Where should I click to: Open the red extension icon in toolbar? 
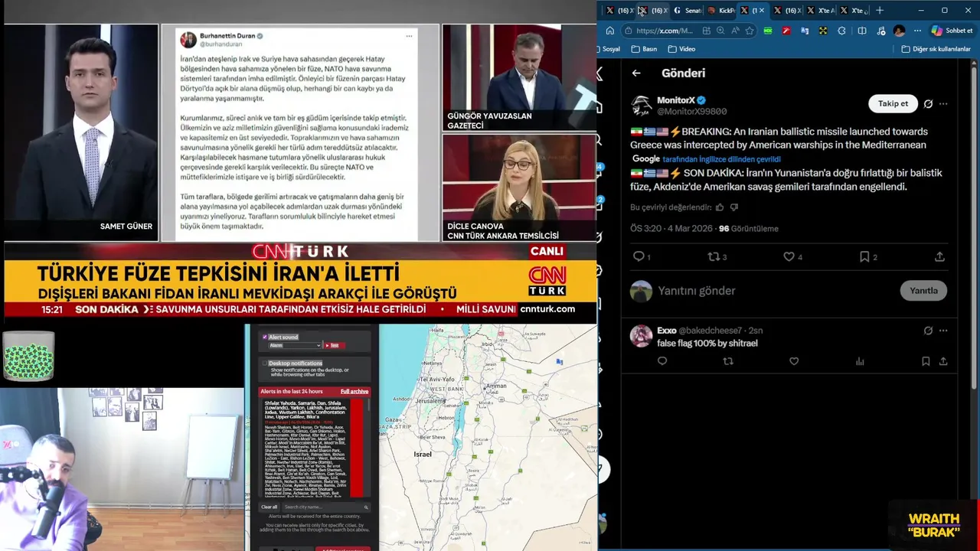tap(786, 31)
